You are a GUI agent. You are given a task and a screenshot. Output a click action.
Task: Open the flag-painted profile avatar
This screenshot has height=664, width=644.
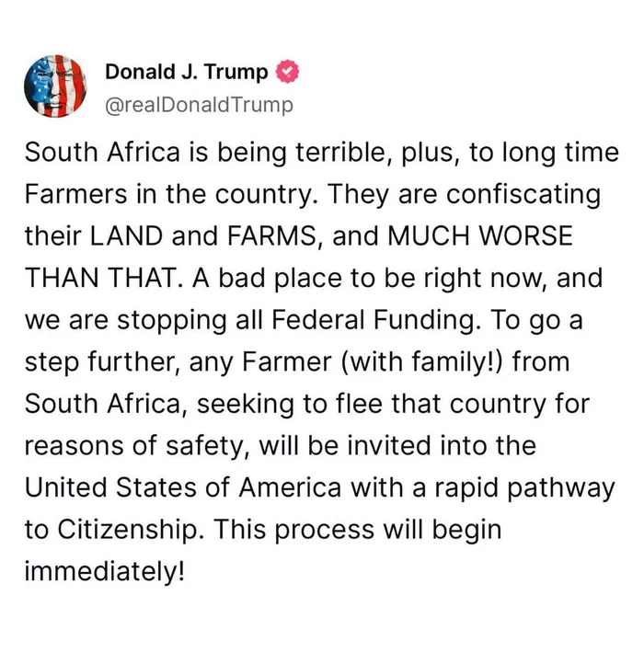55,86
